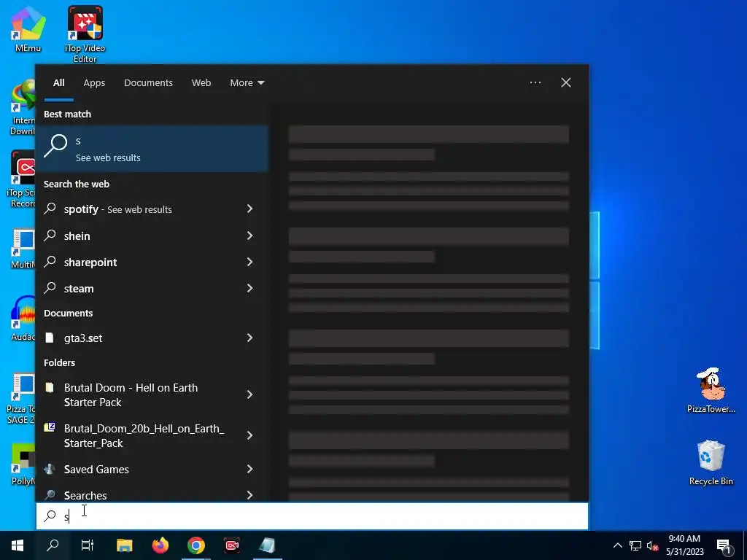Click the muted volume tray icon
This screenshot has height=560, width=747.
pos(652,545)
